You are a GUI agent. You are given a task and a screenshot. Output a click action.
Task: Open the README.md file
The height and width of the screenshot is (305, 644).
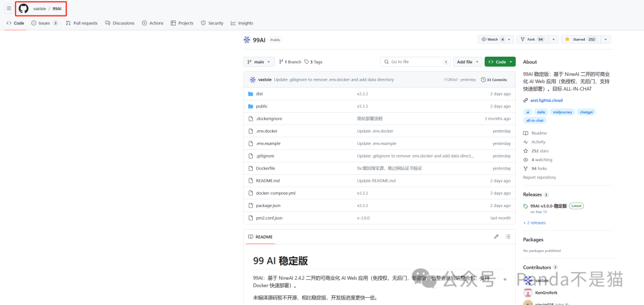(x=267, y=181)
